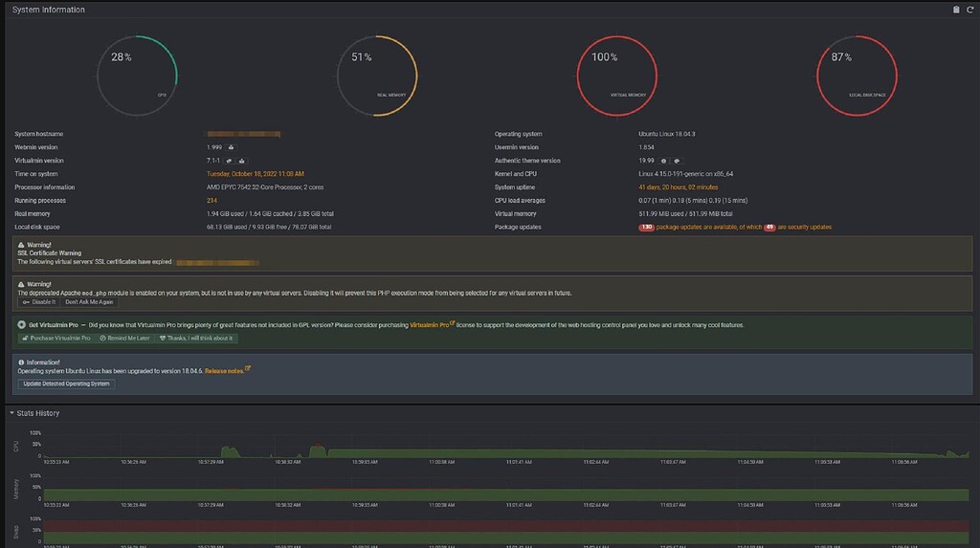Refresh system information with the reload icon
The image size is (980, 548).
coord(970,10)
